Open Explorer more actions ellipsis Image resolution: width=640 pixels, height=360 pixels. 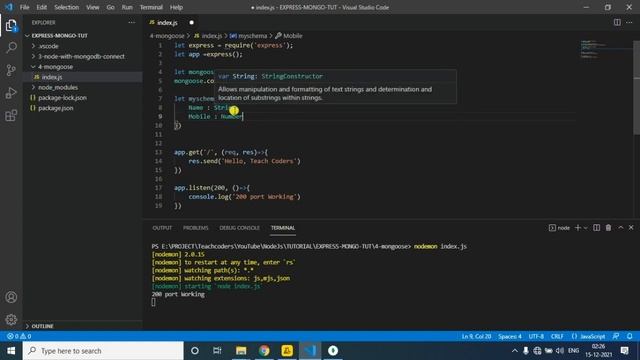coord(131,22)
